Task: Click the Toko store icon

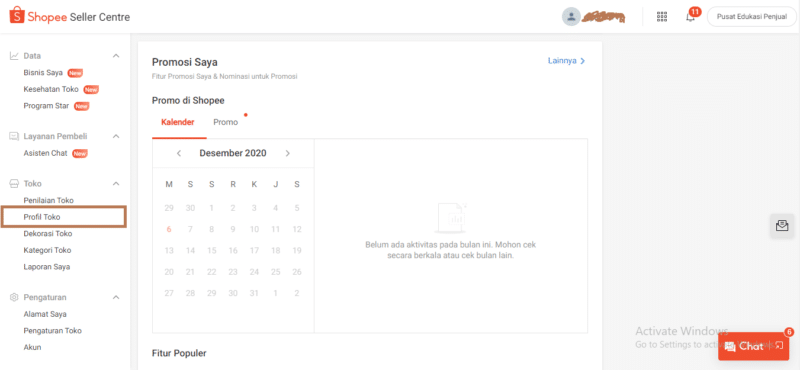Action: coord(14,184)
